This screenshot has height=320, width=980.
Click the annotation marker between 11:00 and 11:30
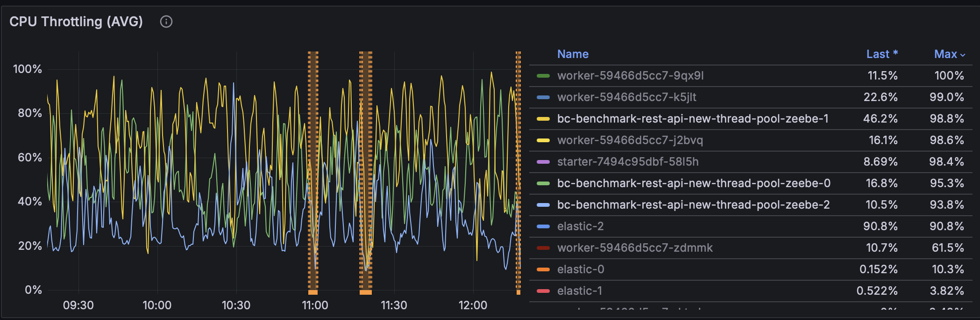coord(366,292)
